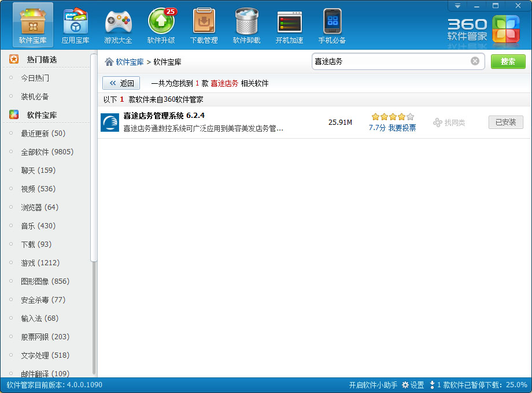Click the 软件宝库 sidebar section icon
This screenshot has width=532, height=393.
pos(14,114)
